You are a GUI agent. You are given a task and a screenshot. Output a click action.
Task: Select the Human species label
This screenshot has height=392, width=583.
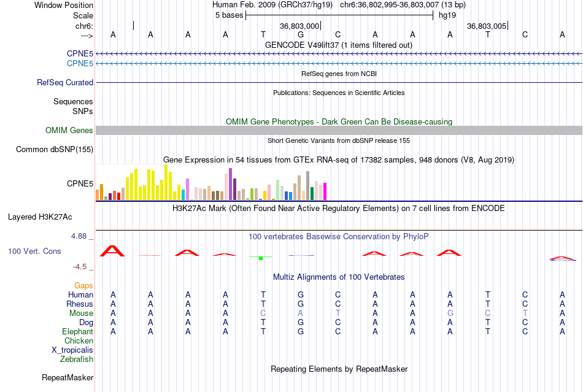pyautogui.click(x=80, y=294)
